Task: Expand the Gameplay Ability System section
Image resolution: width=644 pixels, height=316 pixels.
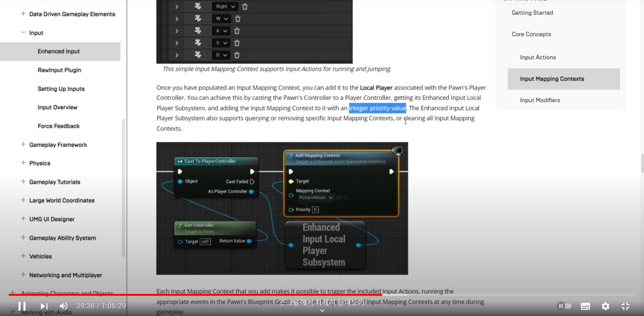Action: [23, 238]
